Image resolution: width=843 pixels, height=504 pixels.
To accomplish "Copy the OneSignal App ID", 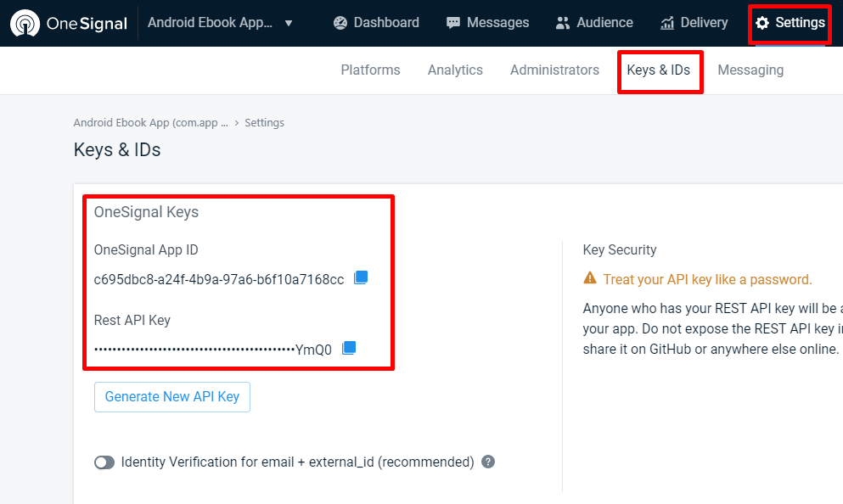I will pos(361,277).
